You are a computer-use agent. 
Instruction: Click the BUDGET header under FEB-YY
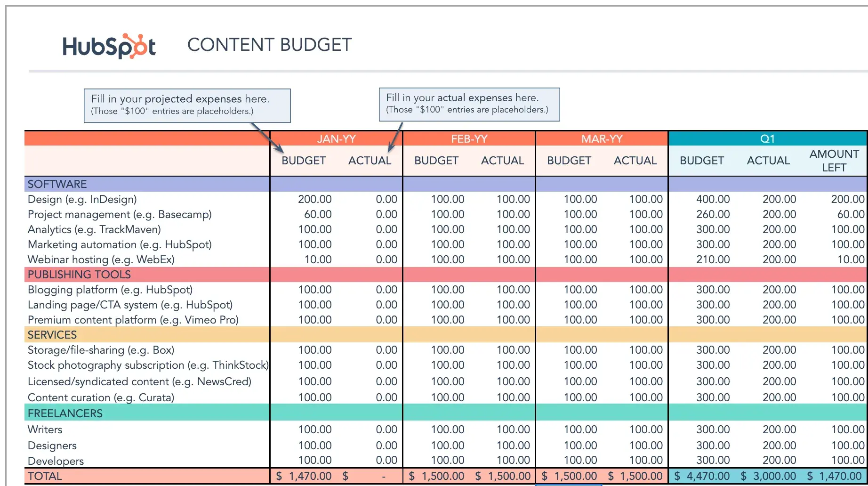pyautogui.click(x=436, y=161)
